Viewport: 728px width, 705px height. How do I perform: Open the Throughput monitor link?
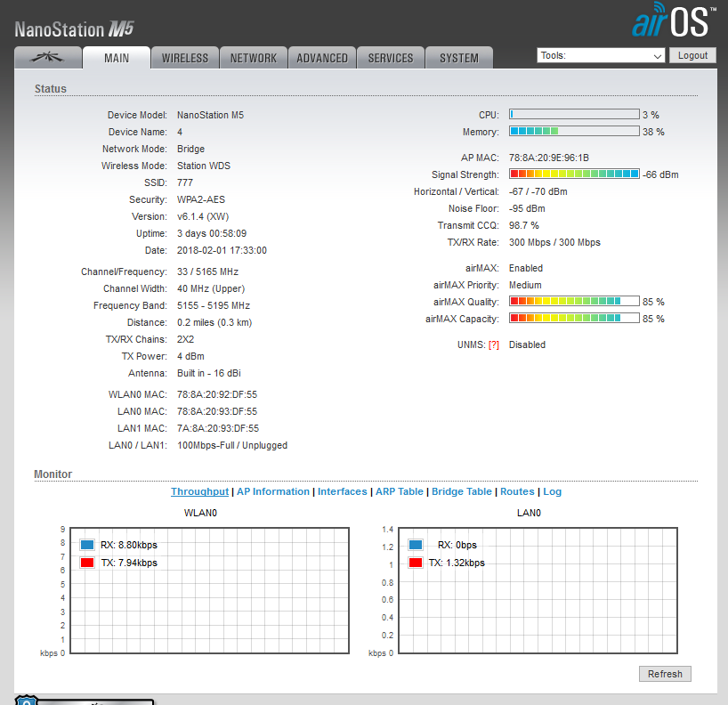pyautogui.click(x=199, y=491)
